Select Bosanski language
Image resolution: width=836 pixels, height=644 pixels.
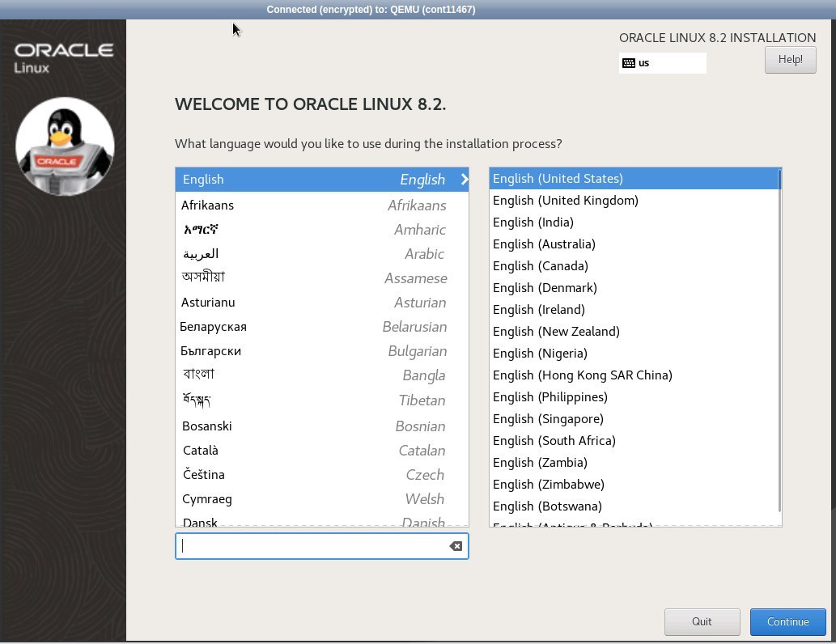point(322,426)
